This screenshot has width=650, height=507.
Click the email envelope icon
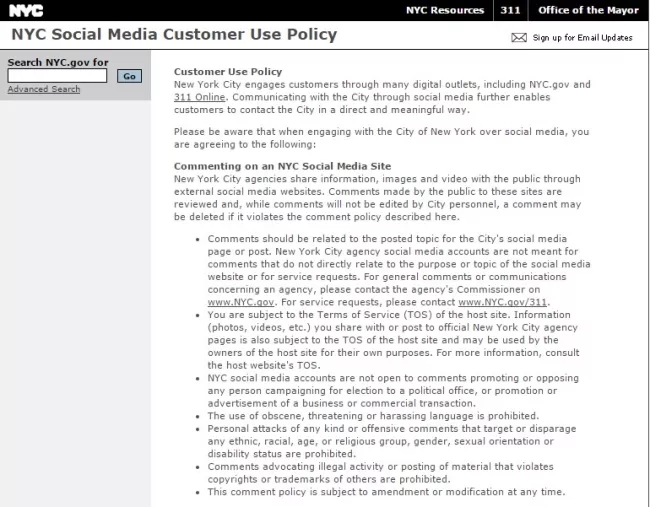point(519,38)
